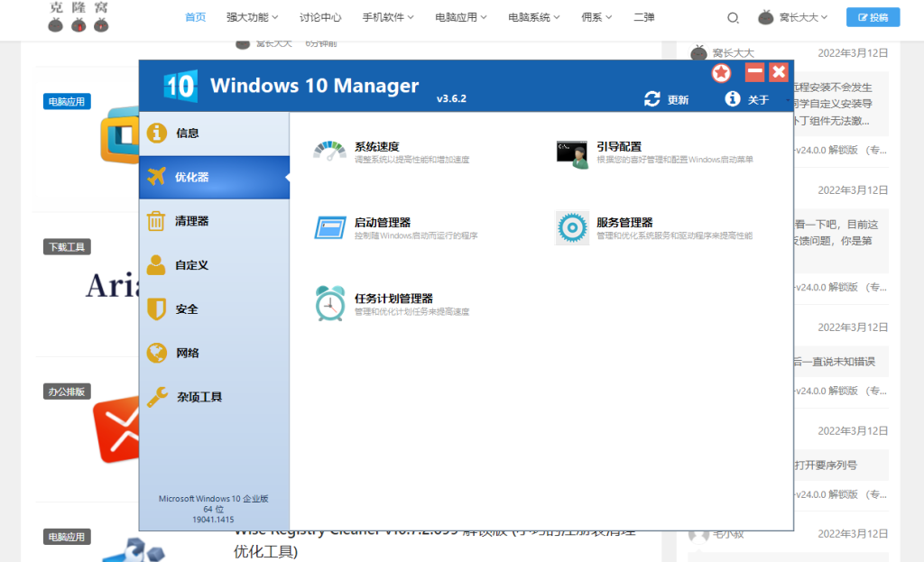Click the red star favorite icon
The width and height of the screenshot is (924, 562).
point(721,73)
